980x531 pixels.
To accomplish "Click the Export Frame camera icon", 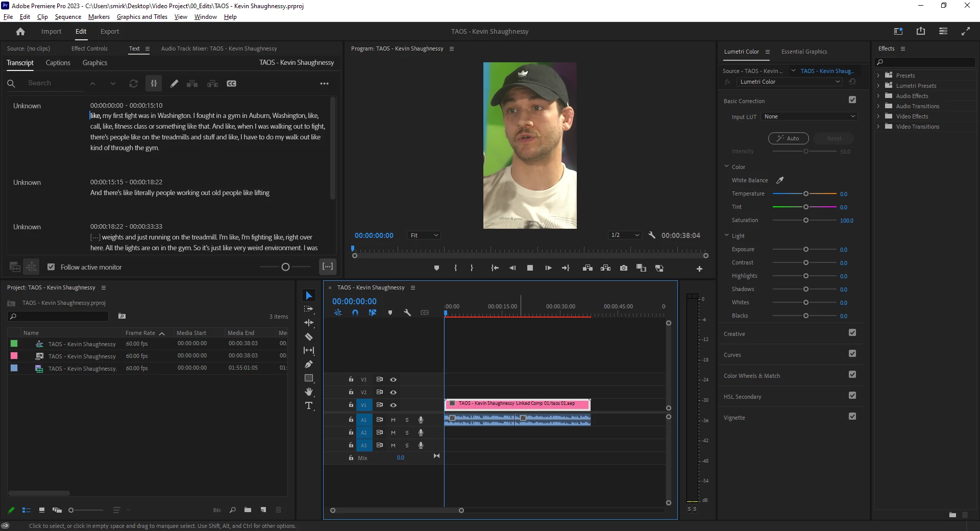I will 624,268.
